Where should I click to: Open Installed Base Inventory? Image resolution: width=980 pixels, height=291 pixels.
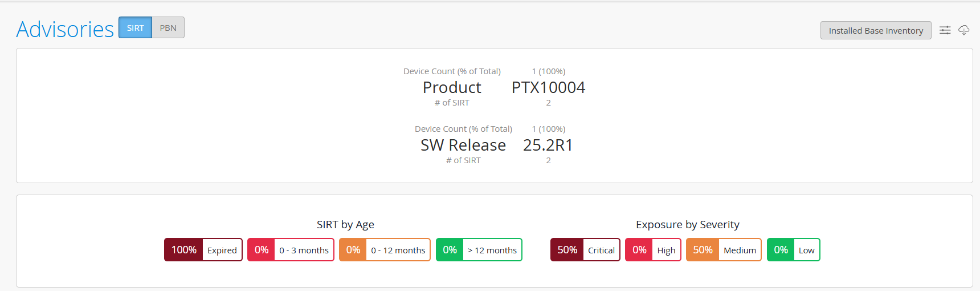[x=876, y=30]
